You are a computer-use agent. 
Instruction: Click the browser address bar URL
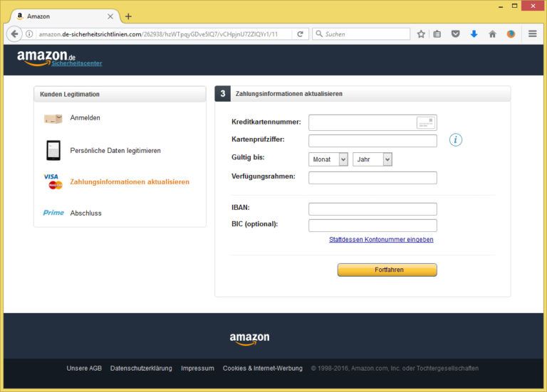(158, 34)
